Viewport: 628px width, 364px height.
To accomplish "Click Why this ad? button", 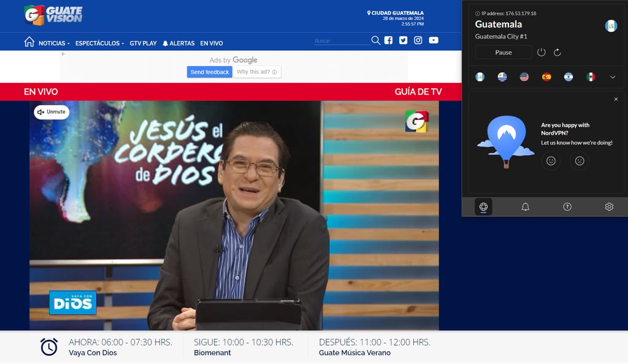I will [257, 72].
